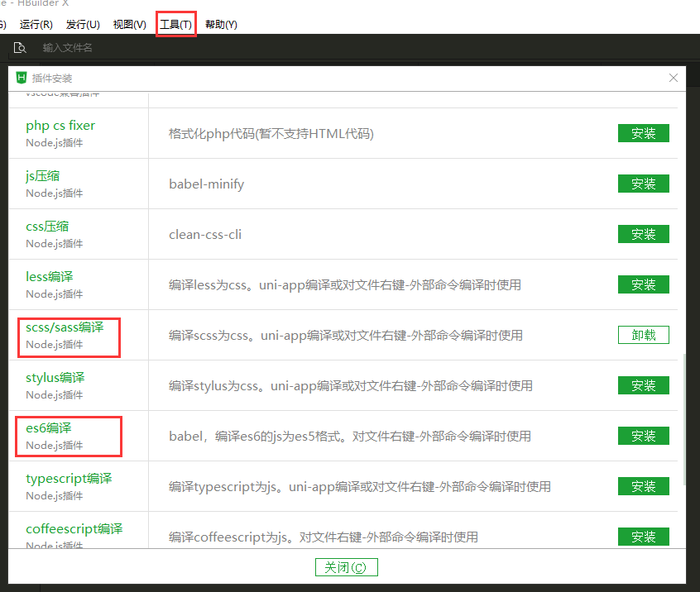Open the 运行(R) menu
The height and width of the screenshot is (592, 700).
36,25
